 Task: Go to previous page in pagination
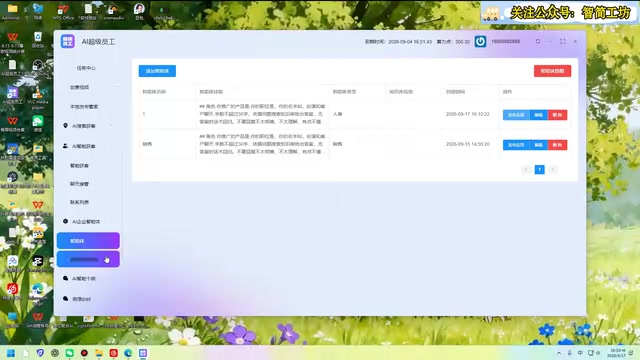[526, 169]
